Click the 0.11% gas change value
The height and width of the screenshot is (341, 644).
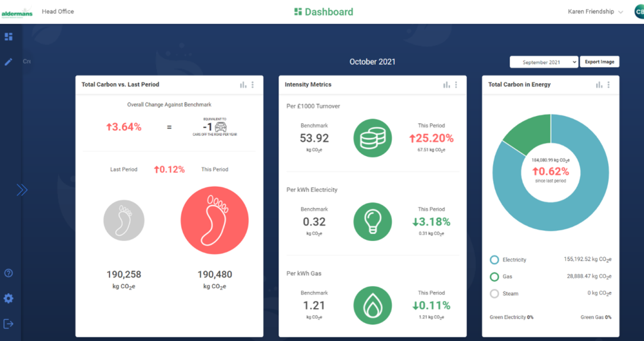431,306
